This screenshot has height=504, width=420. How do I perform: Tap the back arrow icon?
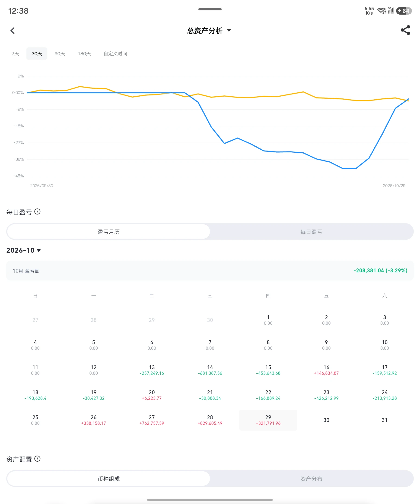point(13,31)
